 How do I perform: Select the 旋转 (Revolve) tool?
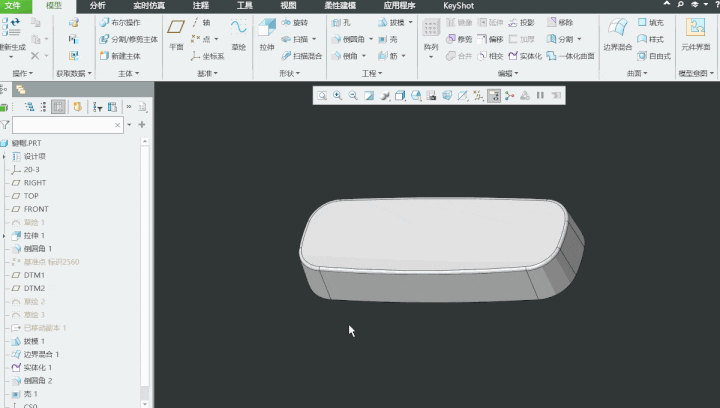(295, 22)
